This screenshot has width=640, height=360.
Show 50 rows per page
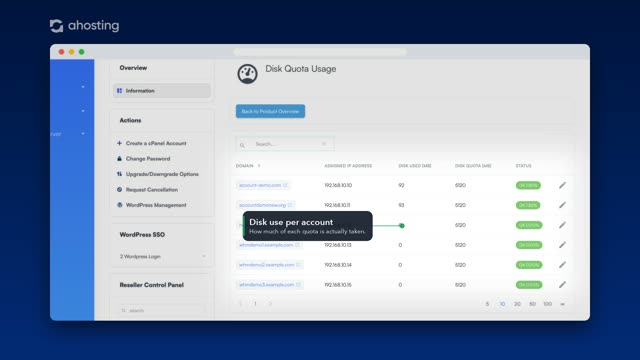[x=532, y=304]
